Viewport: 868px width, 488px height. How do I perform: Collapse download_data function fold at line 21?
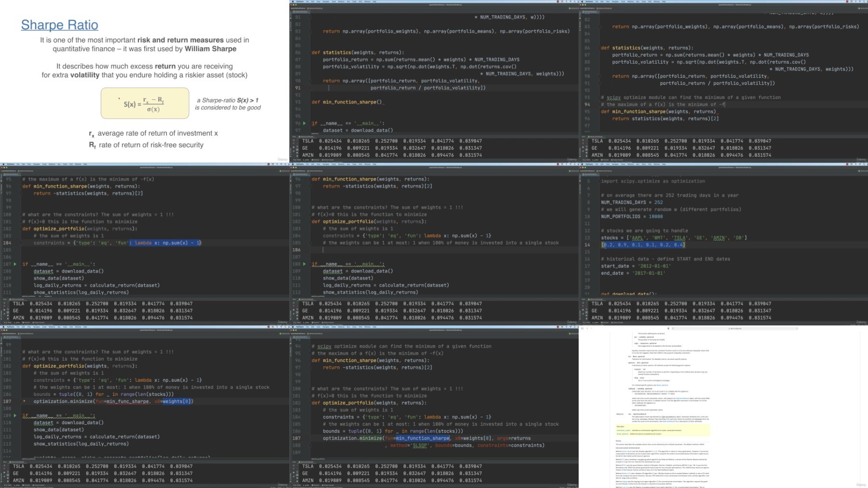[599, 294]
